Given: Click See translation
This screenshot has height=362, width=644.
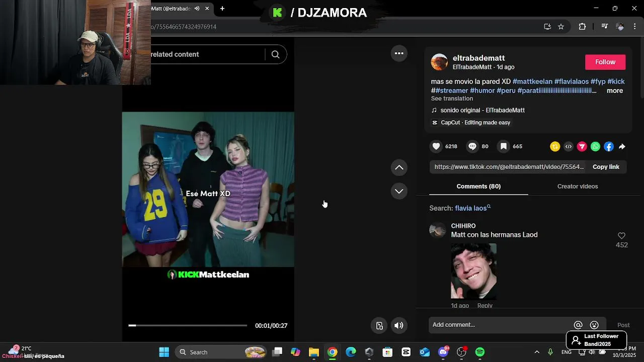Looking at the screenshot, I should (452, 99).
